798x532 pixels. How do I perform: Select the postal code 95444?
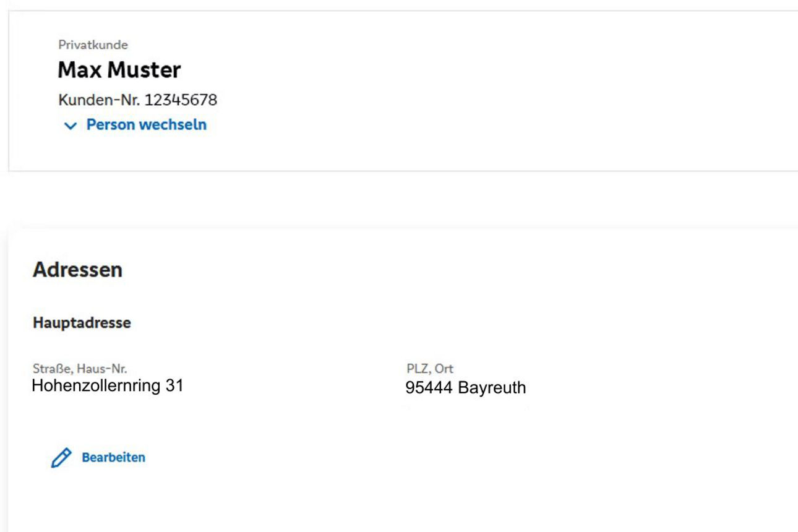coord(429,388)
